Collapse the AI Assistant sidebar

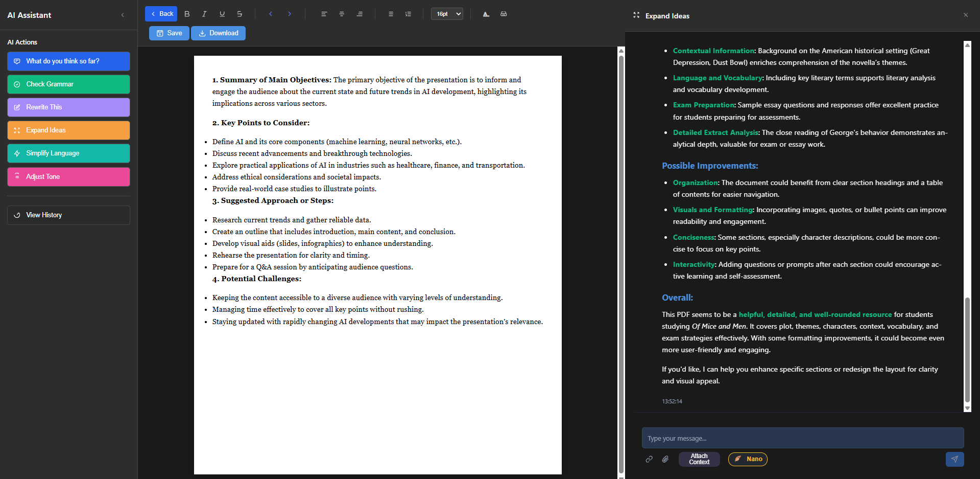[x=123, y=15]
